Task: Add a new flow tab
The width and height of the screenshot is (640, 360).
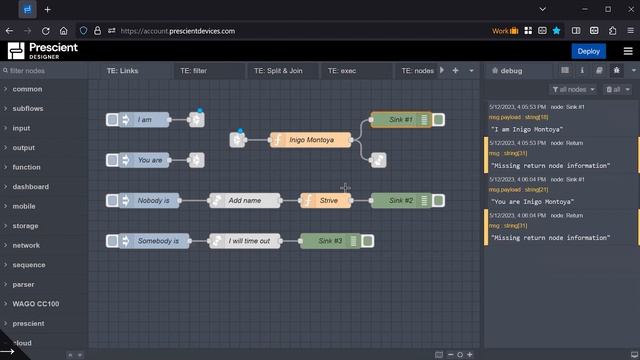Action: tap(456, 71)
